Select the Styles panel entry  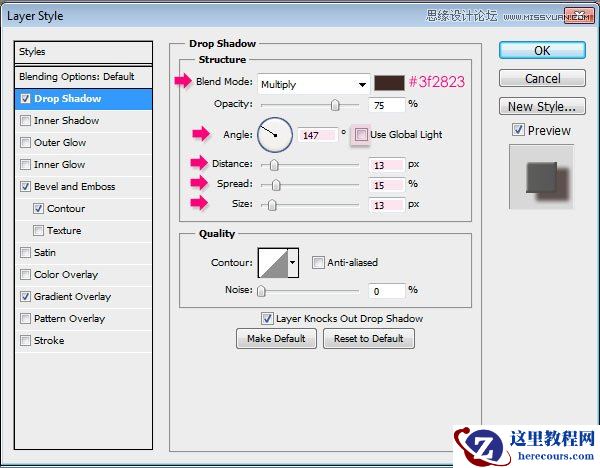83,52
